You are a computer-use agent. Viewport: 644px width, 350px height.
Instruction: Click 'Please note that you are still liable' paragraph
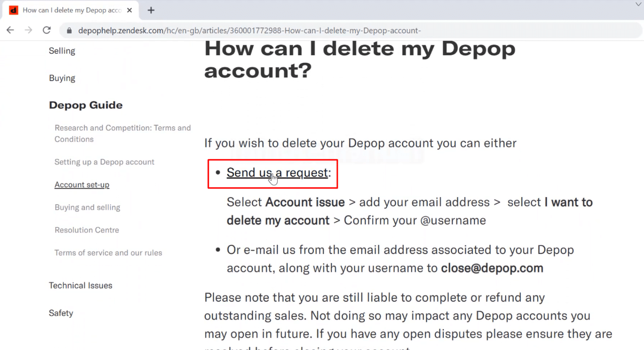pyautogui.click(x=408, y=322)
